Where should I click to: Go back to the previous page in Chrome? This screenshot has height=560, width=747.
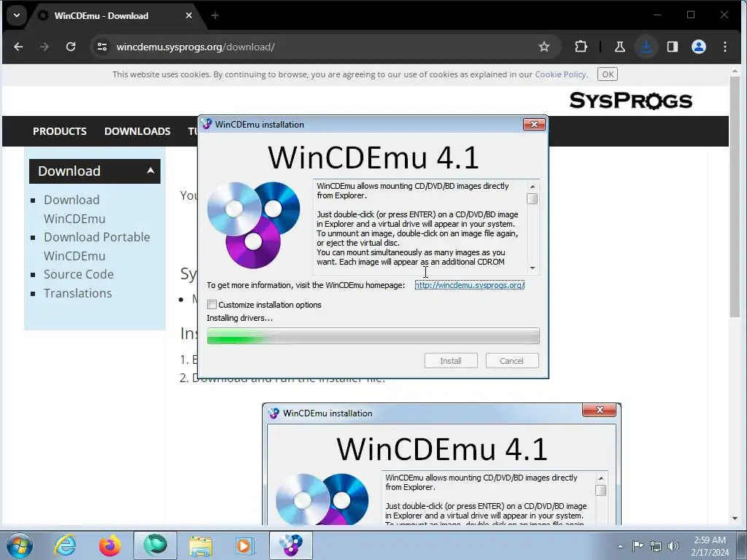pos(18,47)
